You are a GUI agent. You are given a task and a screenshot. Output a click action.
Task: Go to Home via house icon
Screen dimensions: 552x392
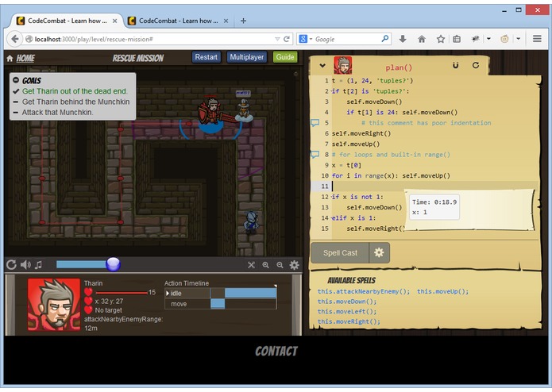coord(10,59)
